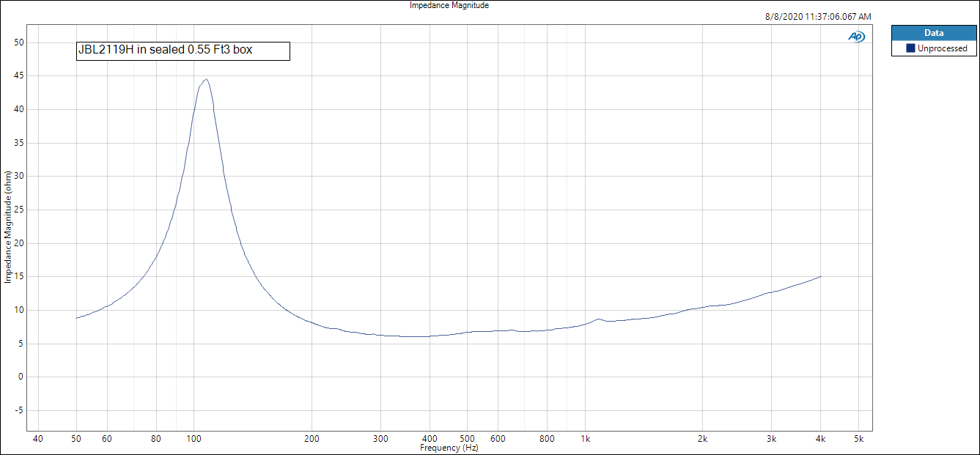
Task: Click the impedance curve peak near 100 Hz
Action: coord(207,79)
